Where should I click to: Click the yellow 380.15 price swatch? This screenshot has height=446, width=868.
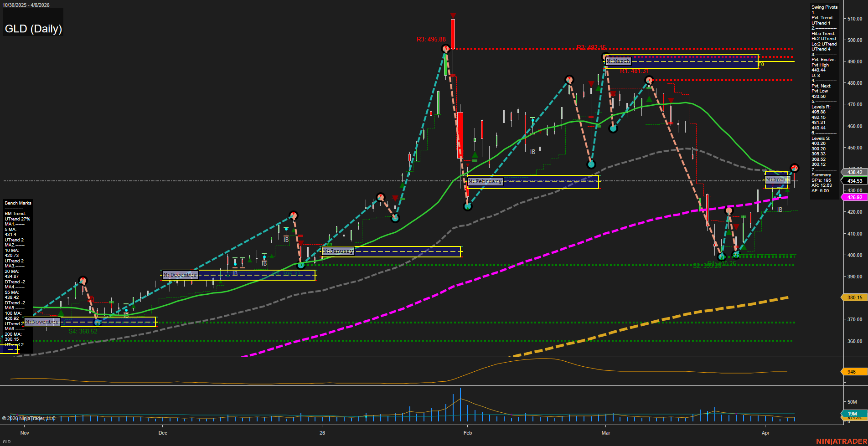pyautogui.click(x=854, y=297)
